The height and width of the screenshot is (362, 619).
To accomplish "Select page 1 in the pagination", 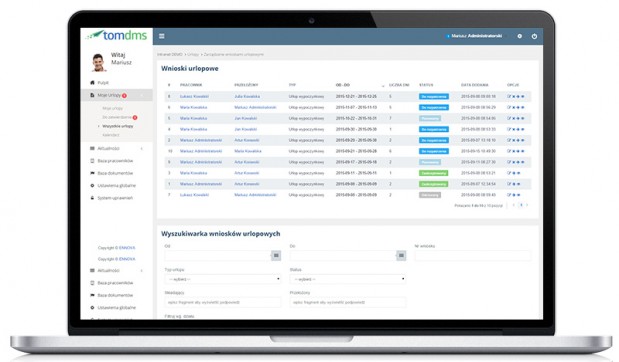I will point(521,205).
